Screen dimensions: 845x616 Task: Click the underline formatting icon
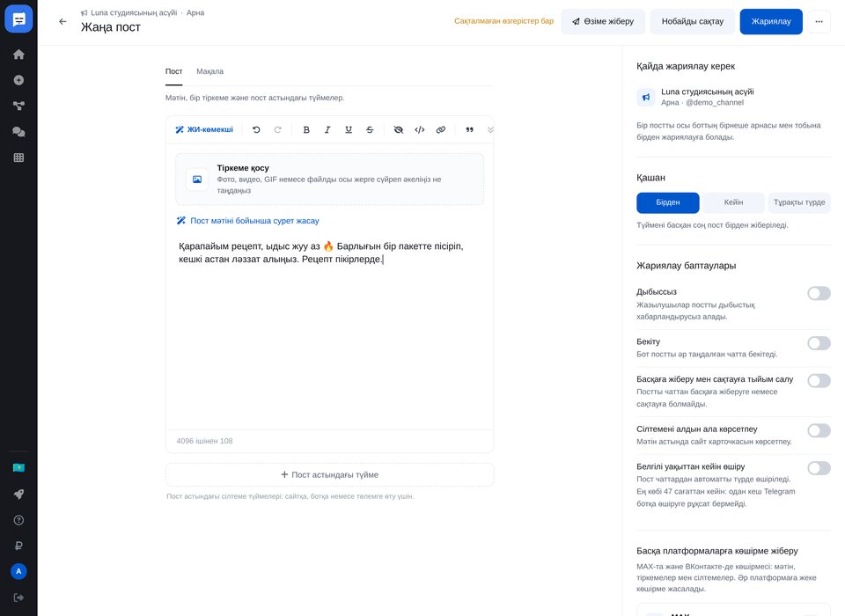pos(349,130)
